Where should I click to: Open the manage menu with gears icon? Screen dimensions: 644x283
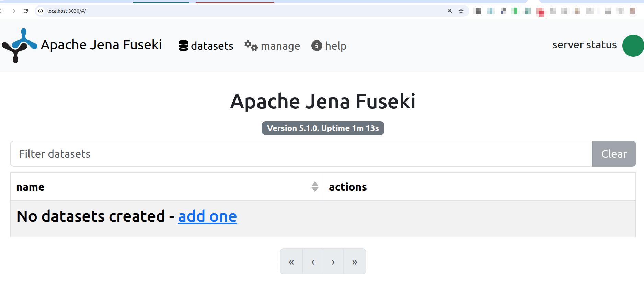click(272, 46)
